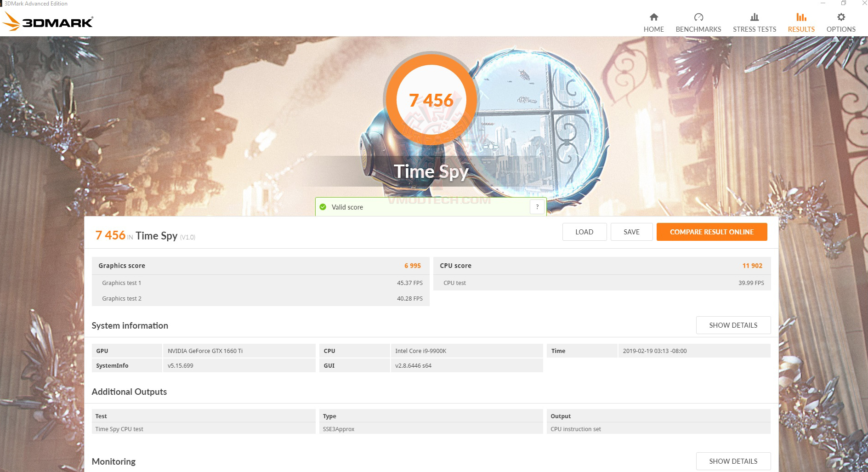
Task: Go to STRESS TESTS tab label
Action: [755, 29]
